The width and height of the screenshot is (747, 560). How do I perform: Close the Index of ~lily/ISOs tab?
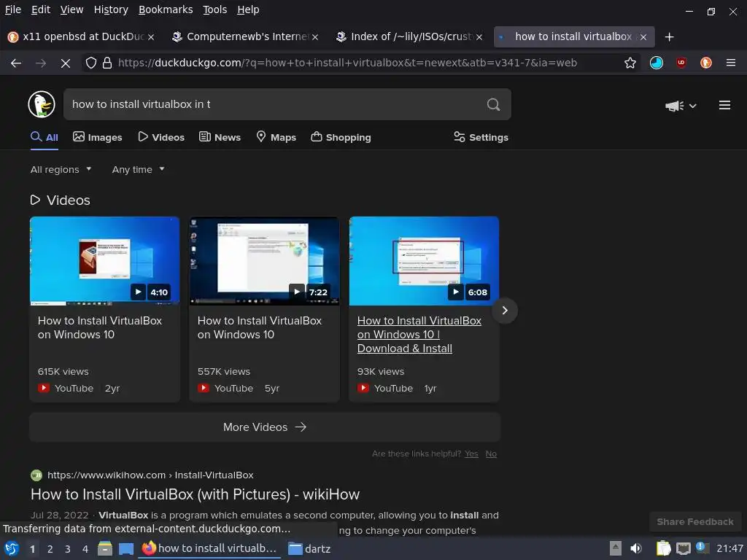(479, 37)
